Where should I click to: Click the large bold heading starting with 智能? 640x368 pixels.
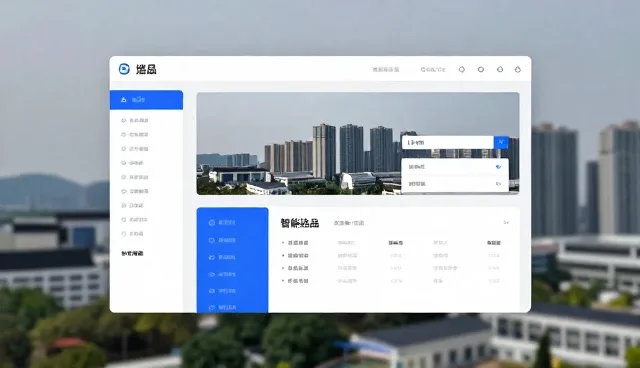(300, 223)
